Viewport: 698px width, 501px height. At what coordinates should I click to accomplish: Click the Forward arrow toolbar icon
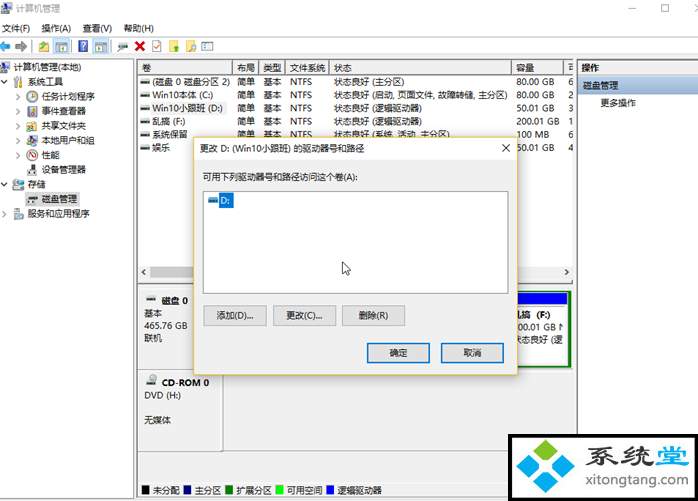click(21, 46)
